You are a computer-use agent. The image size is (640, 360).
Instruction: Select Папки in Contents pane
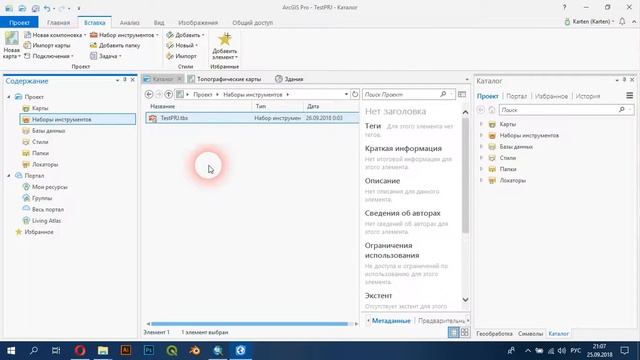[40, 153]
